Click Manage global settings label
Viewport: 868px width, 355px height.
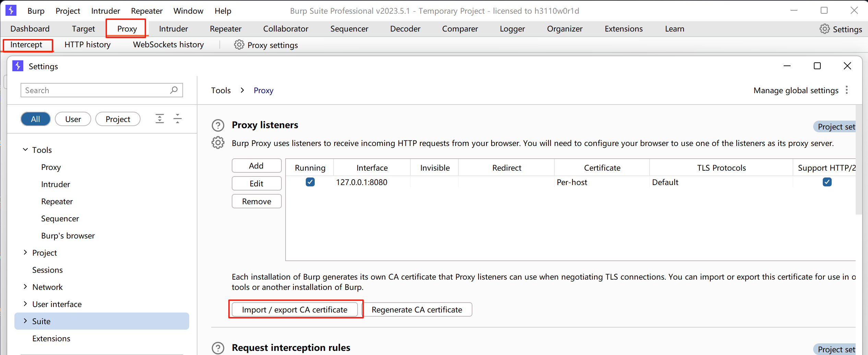click(796, 90)
